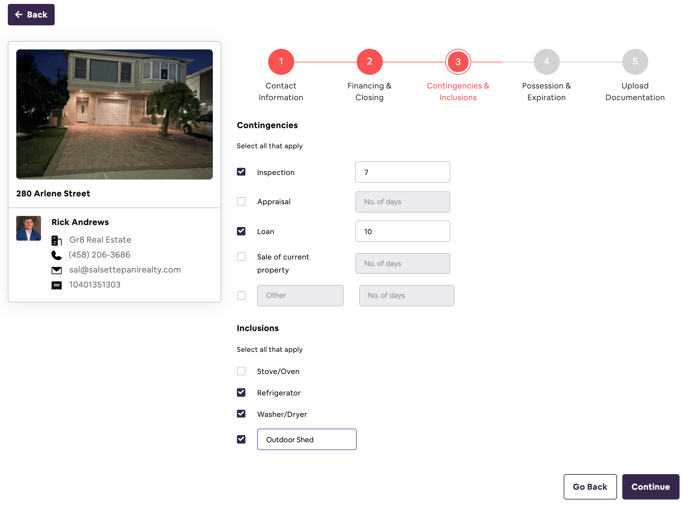Select step 4 Possession & Expiration circle
Viewport: 688px width, 506px height.
546,61
